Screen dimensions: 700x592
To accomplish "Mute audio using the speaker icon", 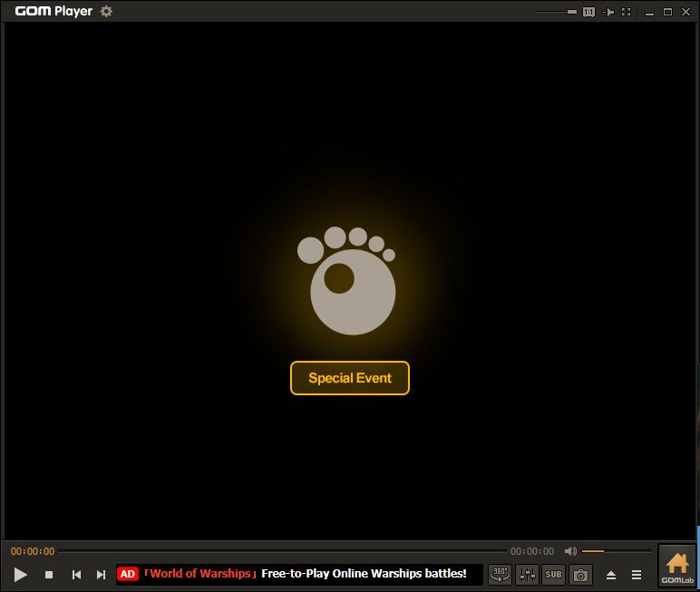I will pos(570,551).
